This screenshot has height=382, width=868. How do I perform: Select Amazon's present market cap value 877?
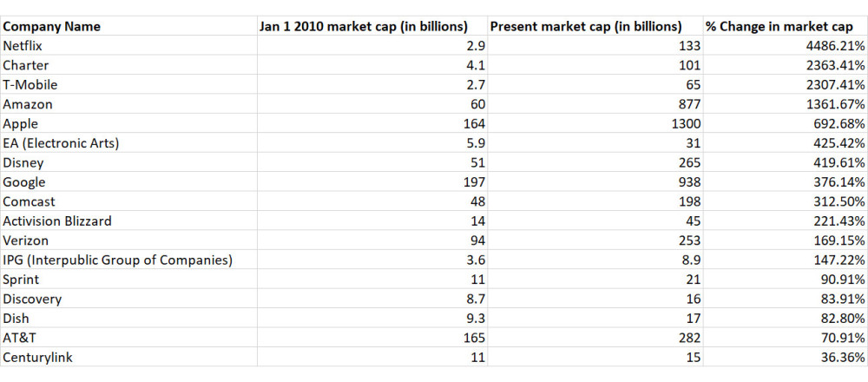[595, 104]
